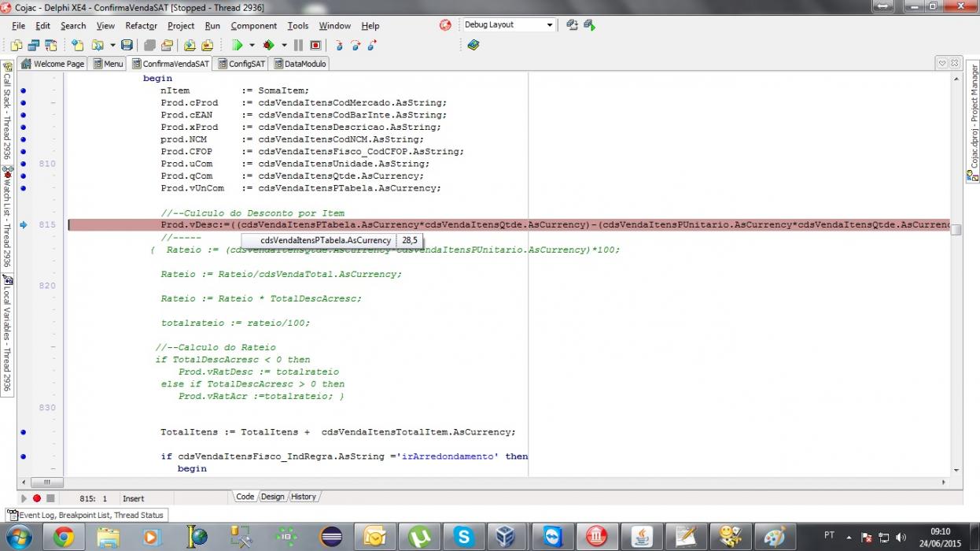Click the Help book toolbar icon
Image resolution: width=980 pixels, height=551 pixels.
click(473, 46)
